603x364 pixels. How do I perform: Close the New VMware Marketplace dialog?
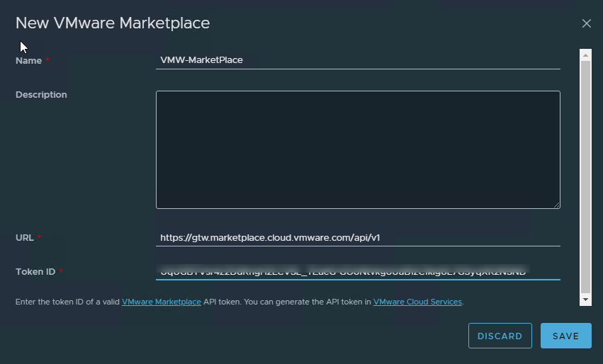point(586,23)
